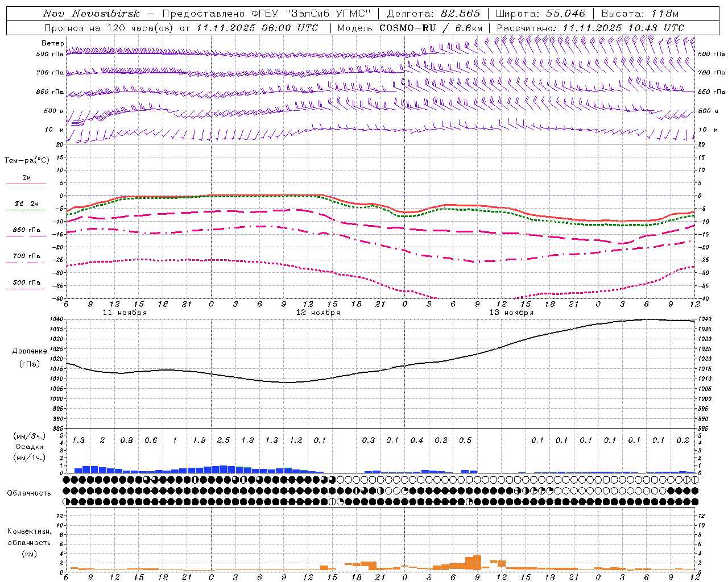Click the Широта: 55.046 latitude value
The image size is (728, 582).
[540, 14]
